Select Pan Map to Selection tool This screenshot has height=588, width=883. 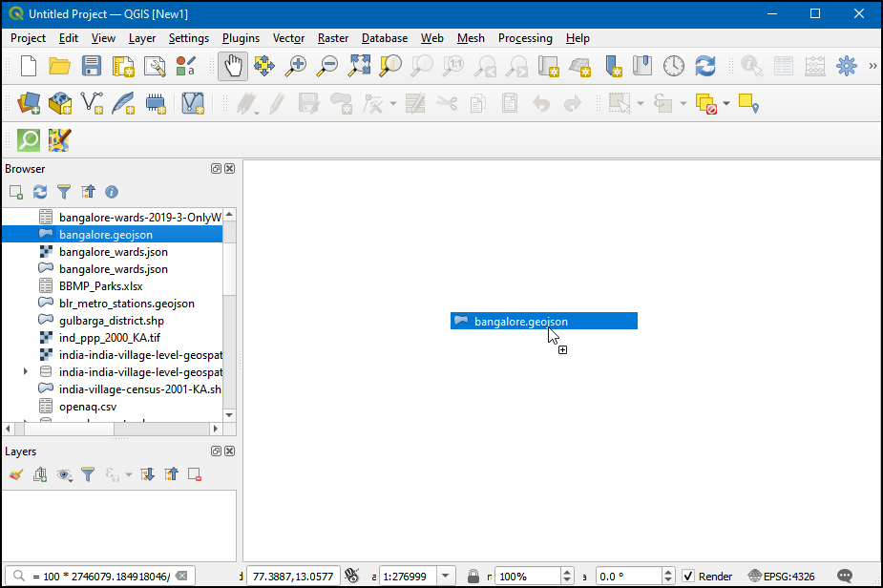click(264, 66)
